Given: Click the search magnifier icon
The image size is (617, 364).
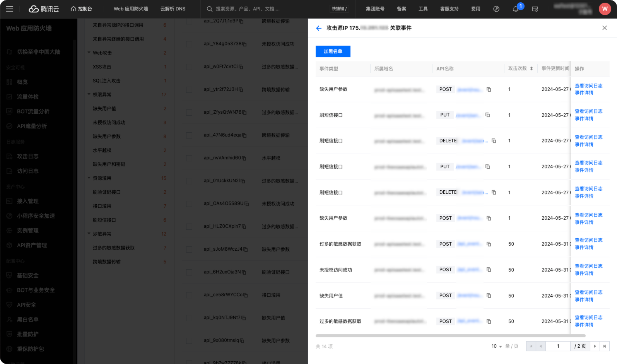Looking at the screenshot, I should pyautogui.click(x=210, y=9).
